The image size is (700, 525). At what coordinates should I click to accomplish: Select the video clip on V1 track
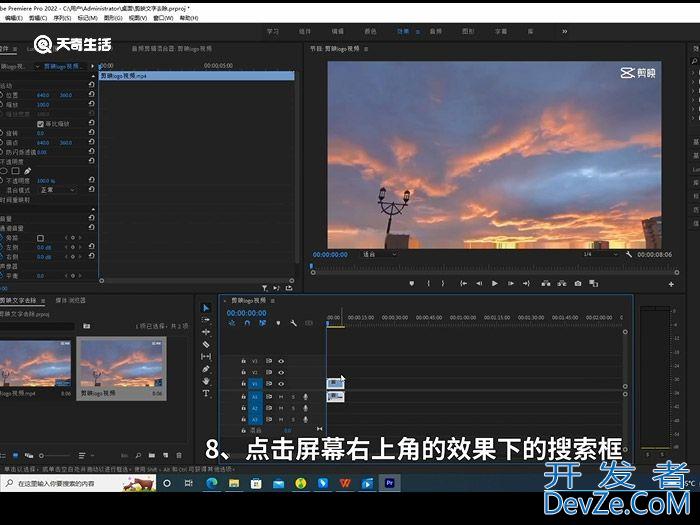[x=335, y=383]
